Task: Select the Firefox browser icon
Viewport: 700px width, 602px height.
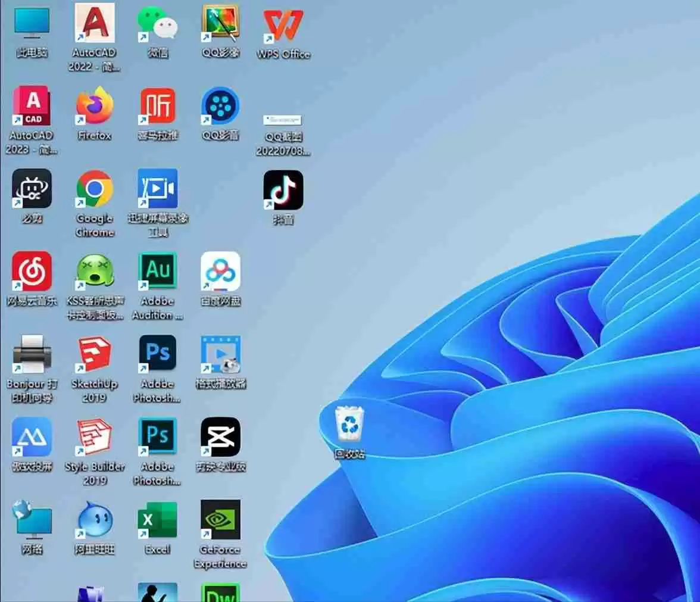Action: [x=95, y=106]
